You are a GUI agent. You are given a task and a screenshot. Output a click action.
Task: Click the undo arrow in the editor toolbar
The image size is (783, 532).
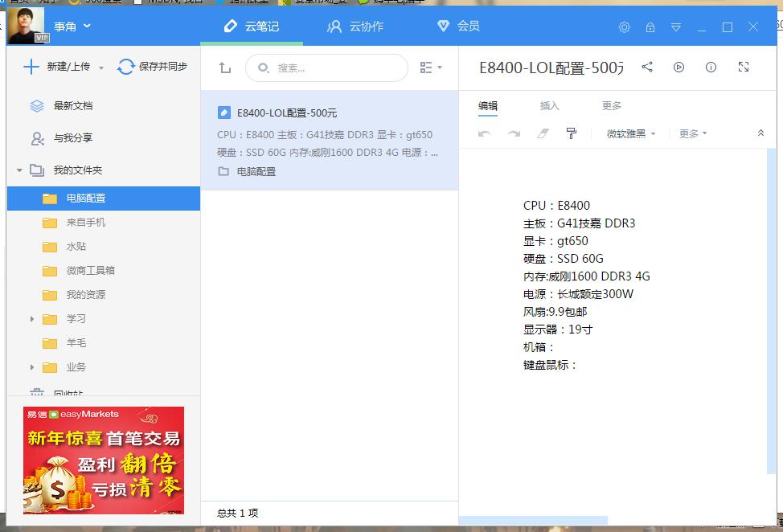click(486, 133)
